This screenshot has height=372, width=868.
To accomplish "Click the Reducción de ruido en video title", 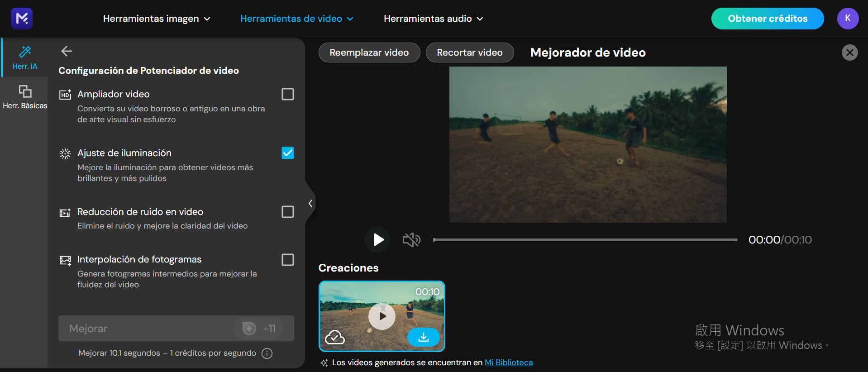I will [x=140, y=212].
